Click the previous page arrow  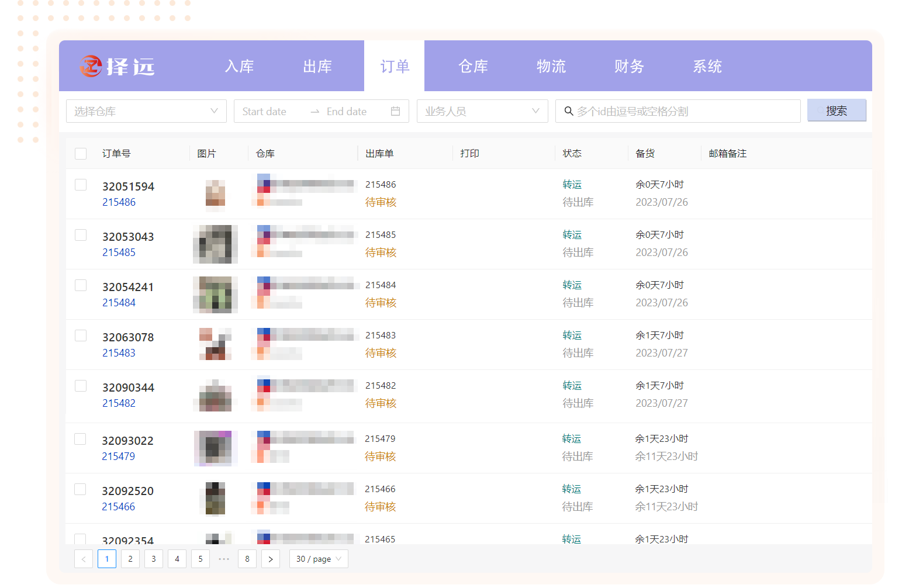point(84,559)
